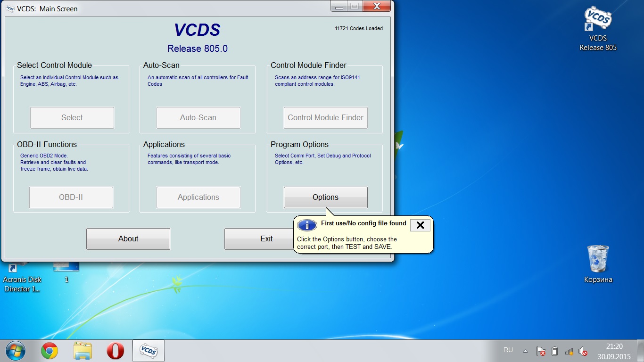Launch Opera browser from the taskbar
This screenshot has width=644, height=362.
[x=116, y=351]
